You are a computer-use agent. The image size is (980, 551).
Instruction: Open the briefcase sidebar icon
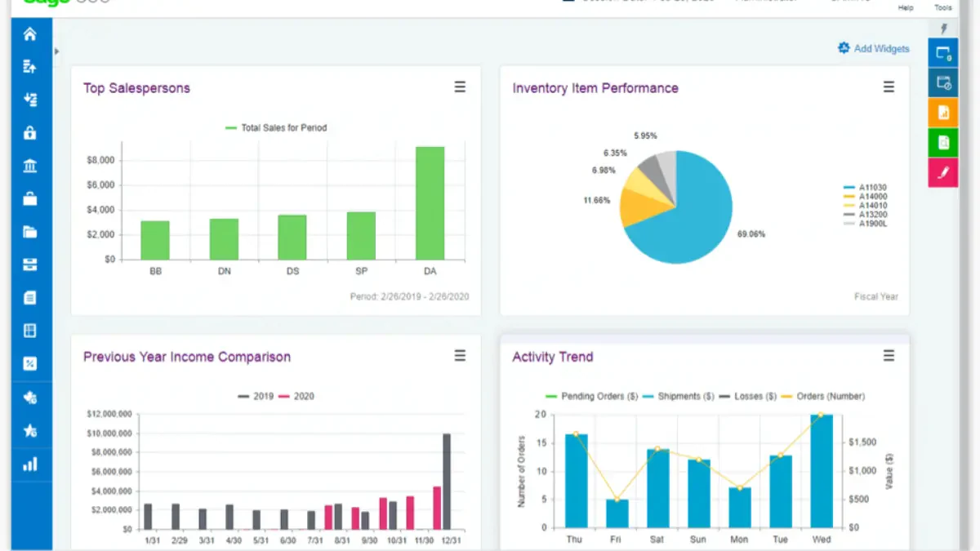pyautogui.click(x=30, y=199)
